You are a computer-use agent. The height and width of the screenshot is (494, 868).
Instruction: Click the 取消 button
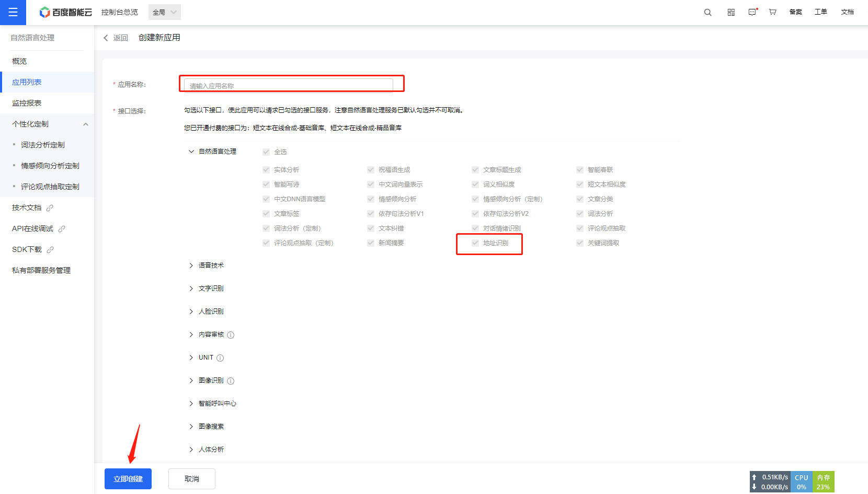tap(192, 479)
